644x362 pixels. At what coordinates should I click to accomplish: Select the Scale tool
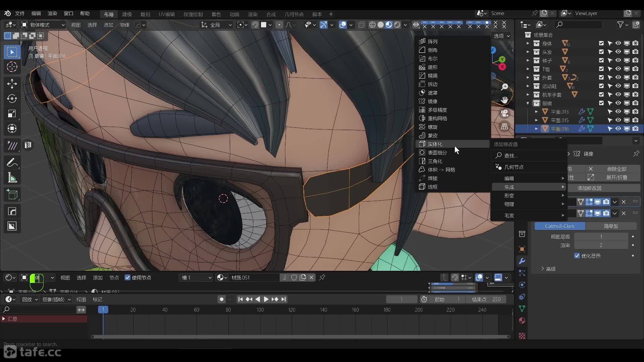12,114
